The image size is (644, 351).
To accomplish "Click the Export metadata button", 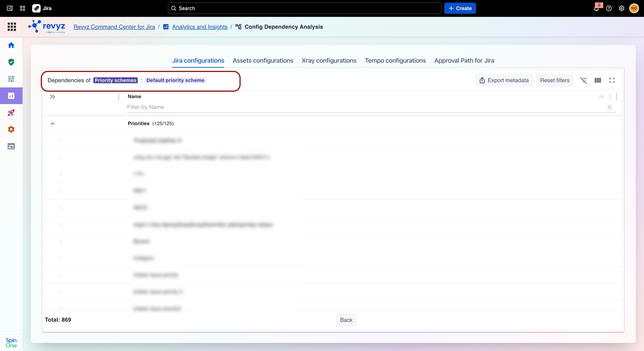I will point(504,80).
